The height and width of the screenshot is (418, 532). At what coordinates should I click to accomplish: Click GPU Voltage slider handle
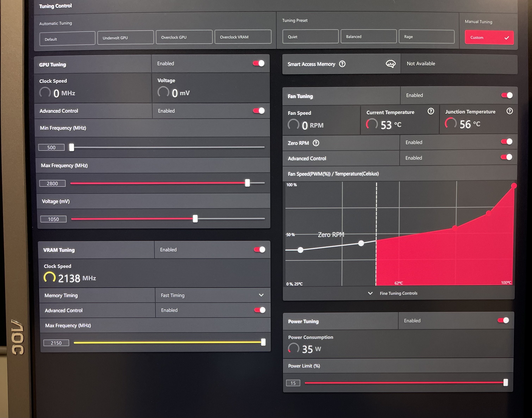click(195, 219)
